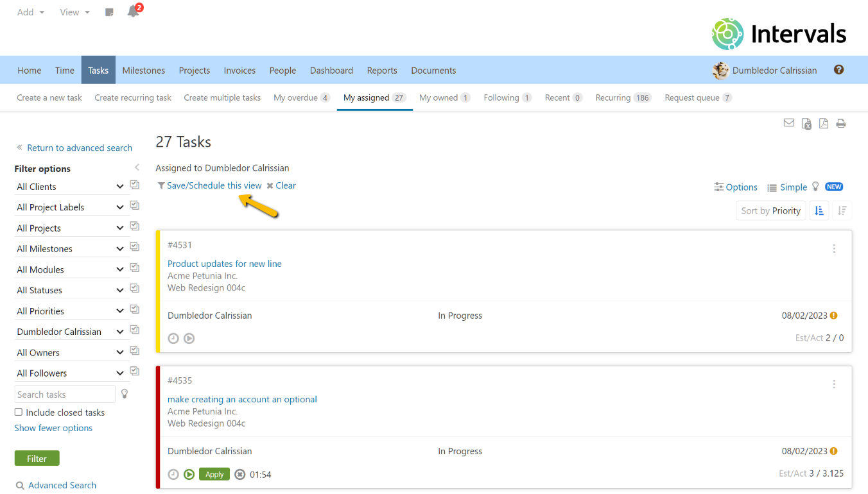Open the help question mark icon
This screenshot has width=868, height=494.
pyautogui.click(x=838, y=70)
